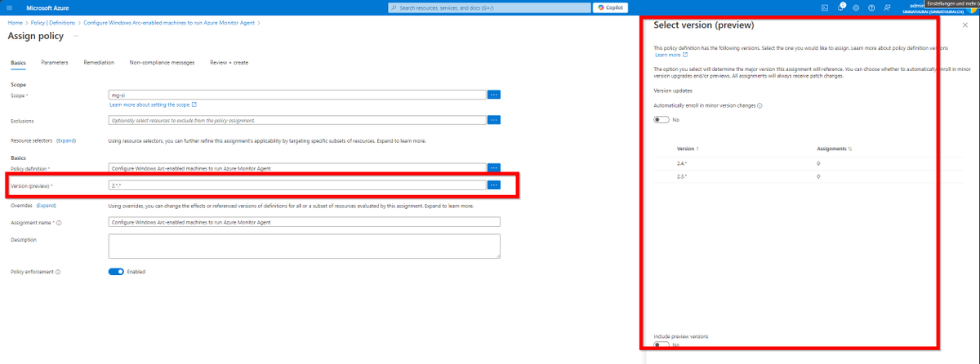Toggle Include preview versions switch
The image size is (980, 364).
[661, 345]
